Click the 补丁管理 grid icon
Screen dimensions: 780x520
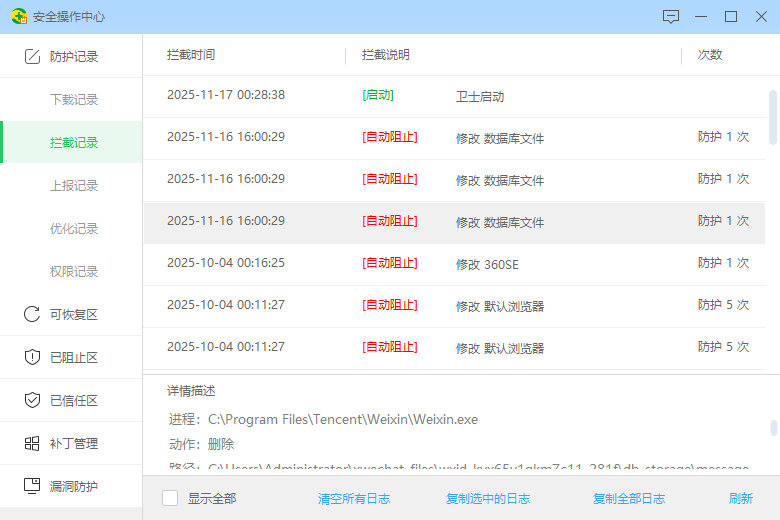point(32,443)
